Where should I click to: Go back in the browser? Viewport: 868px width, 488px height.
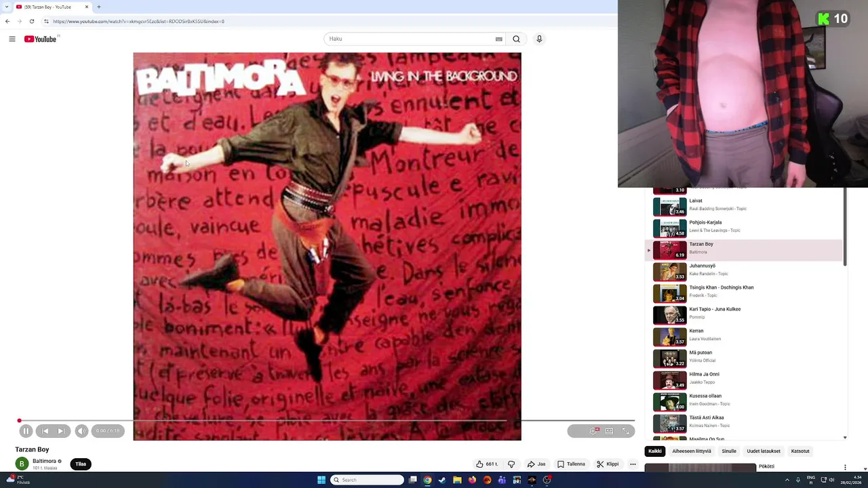tap(7, 21)
